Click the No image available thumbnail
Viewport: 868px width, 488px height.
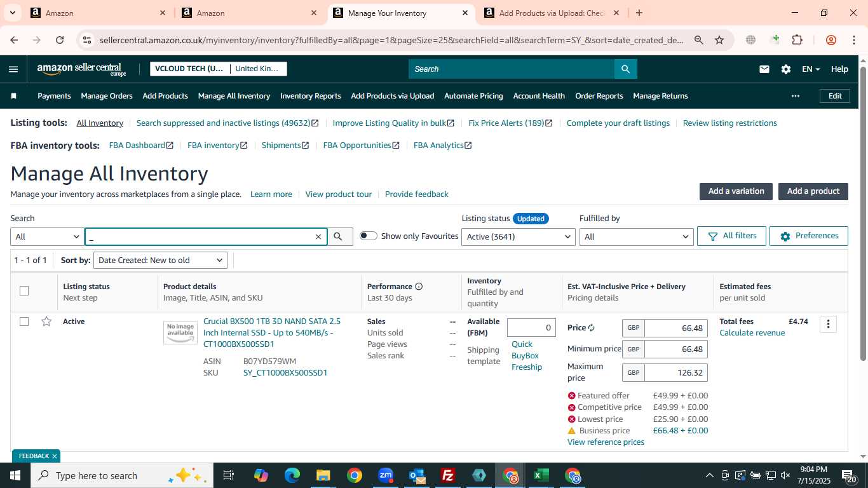click(x=180, y=333)
